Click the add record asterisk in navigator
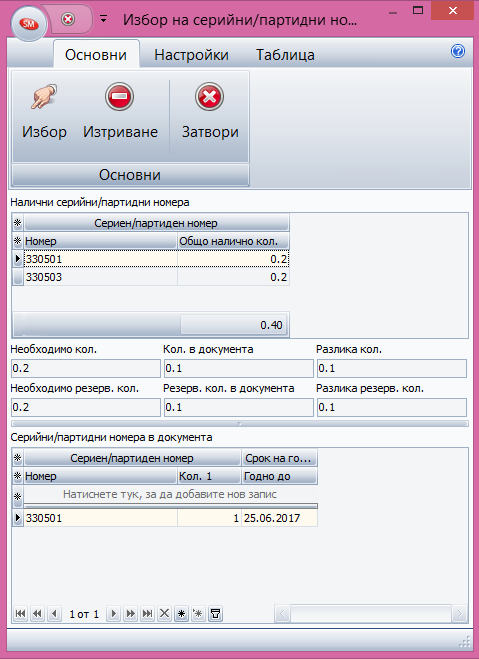Viewport: 479px width, 659px height. 181,614
